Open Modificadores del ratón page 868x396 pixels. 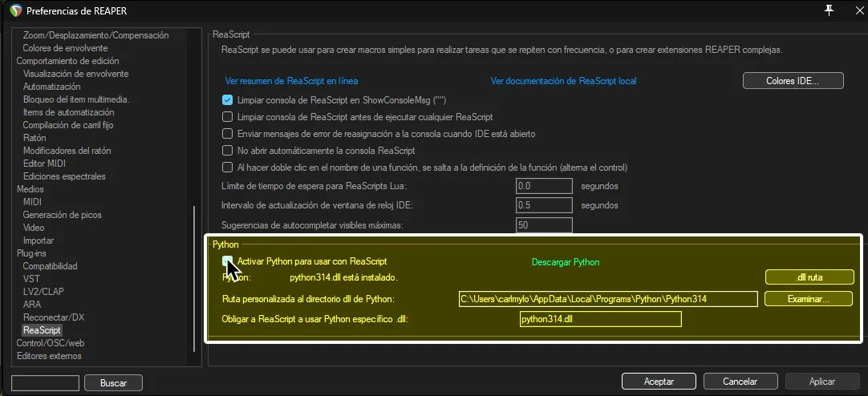point(67,151)
